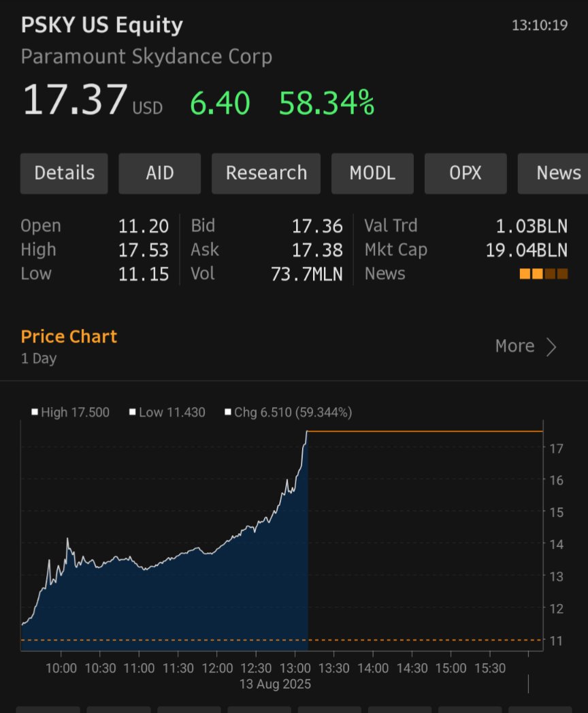Screen dimensions: 588x713
Task: Expand chart via the More chevron arrow
Action: click(551, 347)
